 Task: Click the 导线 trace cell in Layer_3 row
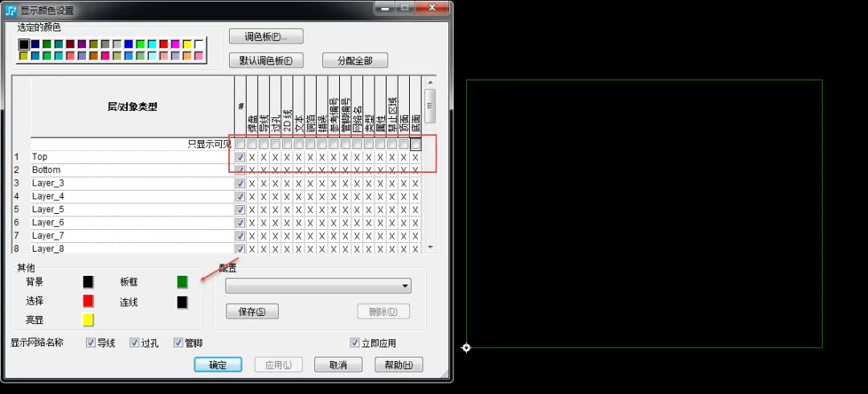coord(264,183)
